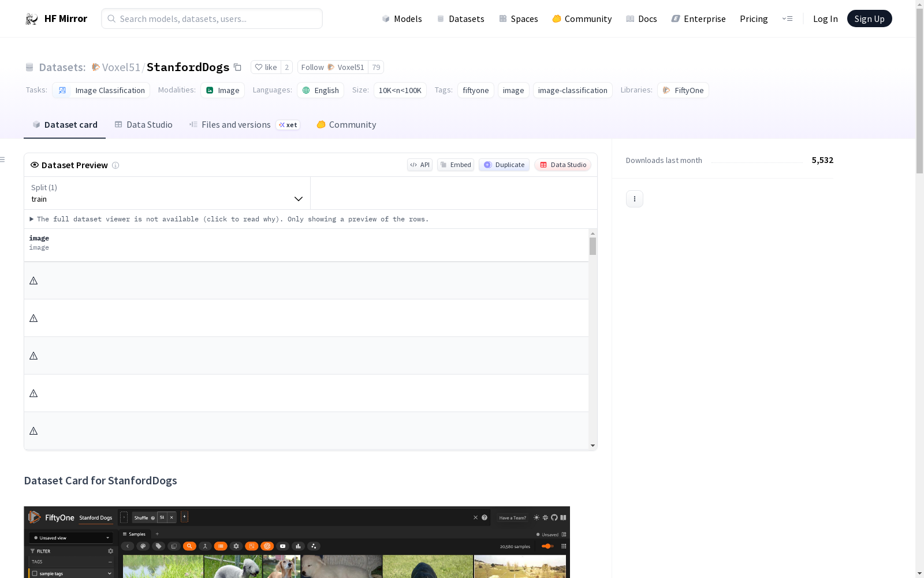This screenshot has height=578, width=924.
Task: Click the search magnifier icon
Action: pos(111,18)
